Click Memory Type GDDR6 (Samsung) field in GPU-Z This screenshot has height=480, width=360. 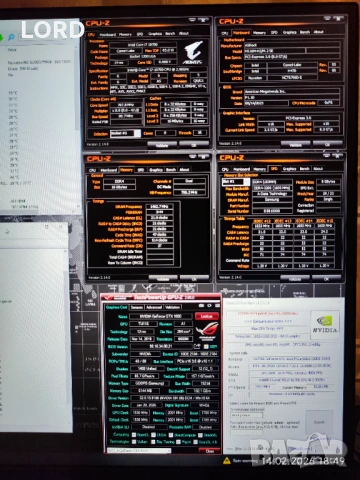point(150,383)
